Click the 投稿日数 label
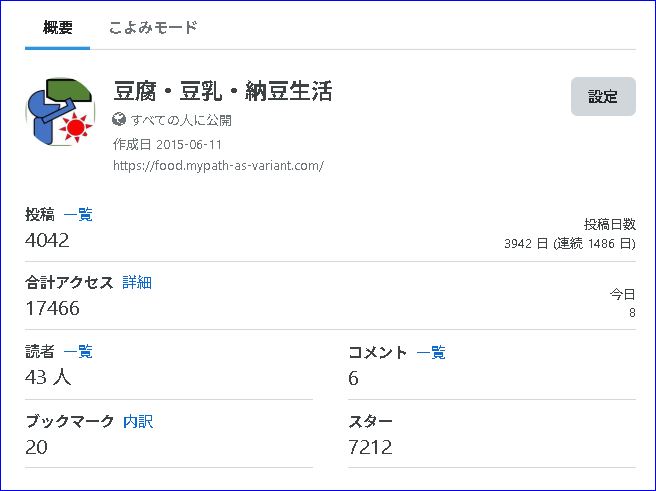 [x=610, y=225]
